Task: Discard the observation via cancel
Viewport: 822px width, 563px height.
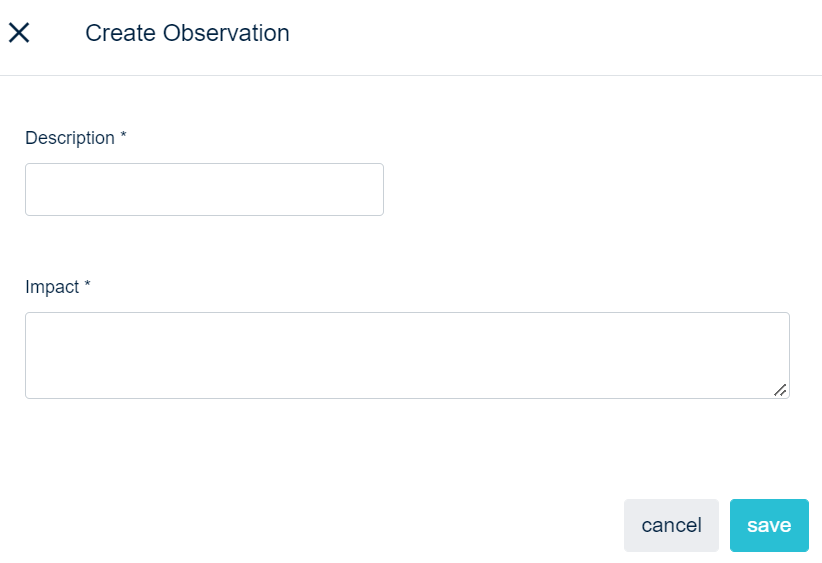Action: point(671,525)
